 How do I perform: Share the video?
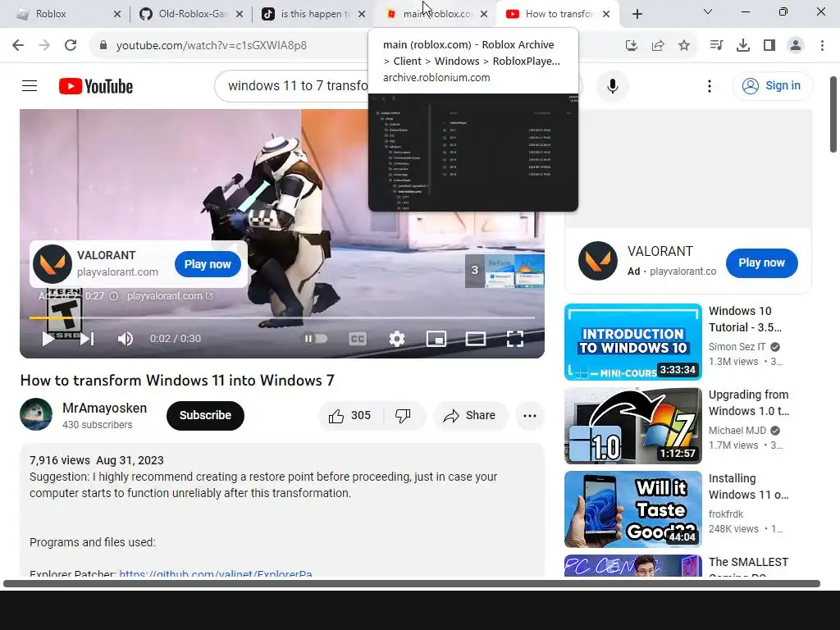coord(470,416)
